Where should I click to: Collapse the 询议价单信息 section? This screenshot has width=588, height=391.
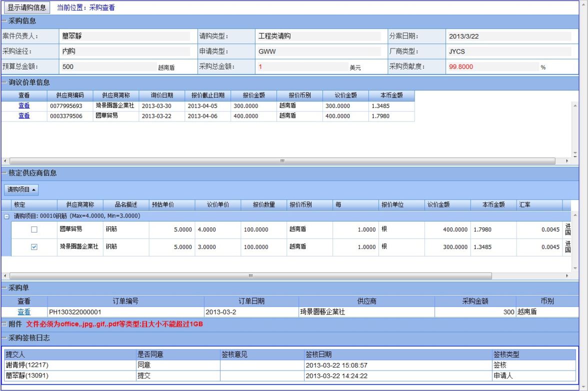4,82
